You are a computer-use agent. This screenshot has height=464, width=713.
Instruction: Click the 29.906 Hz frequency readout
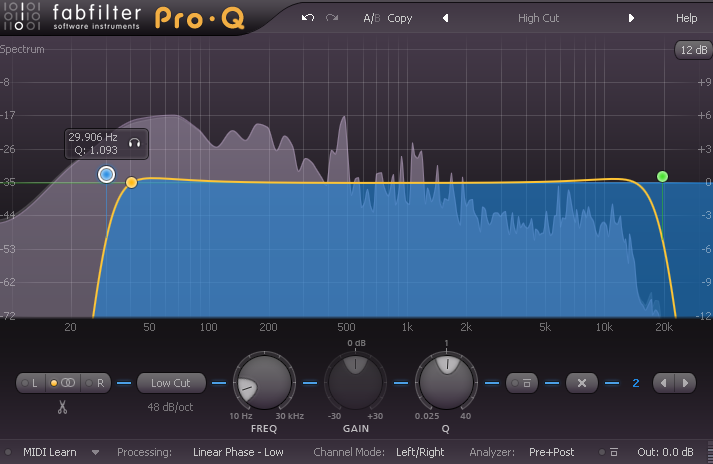93,137
